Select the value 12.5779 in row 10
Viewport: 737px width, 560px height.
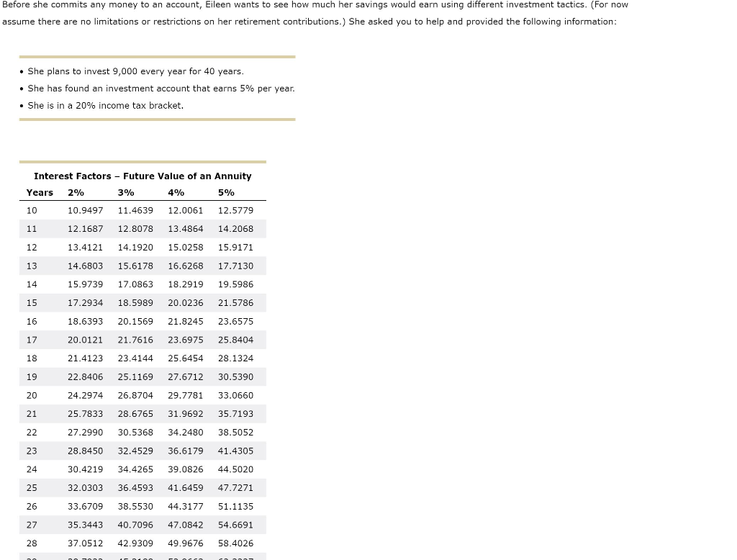tap(235, 211)
